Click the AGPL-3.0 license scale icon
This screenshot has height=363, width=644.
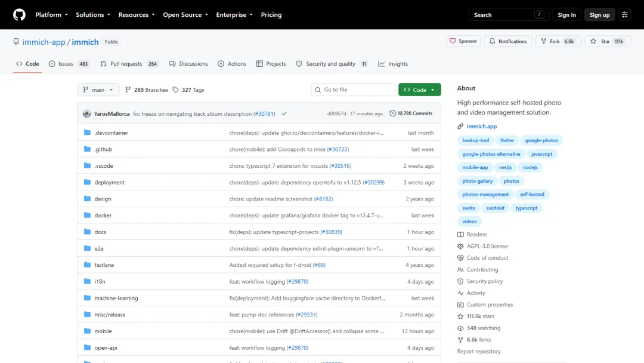tap(460, 246)
